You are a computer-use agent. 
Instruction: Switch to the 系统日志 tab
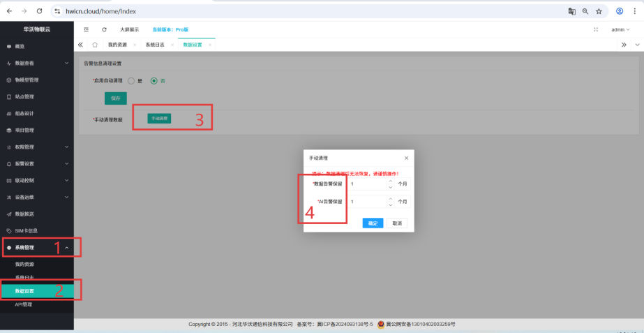(155, 44)
